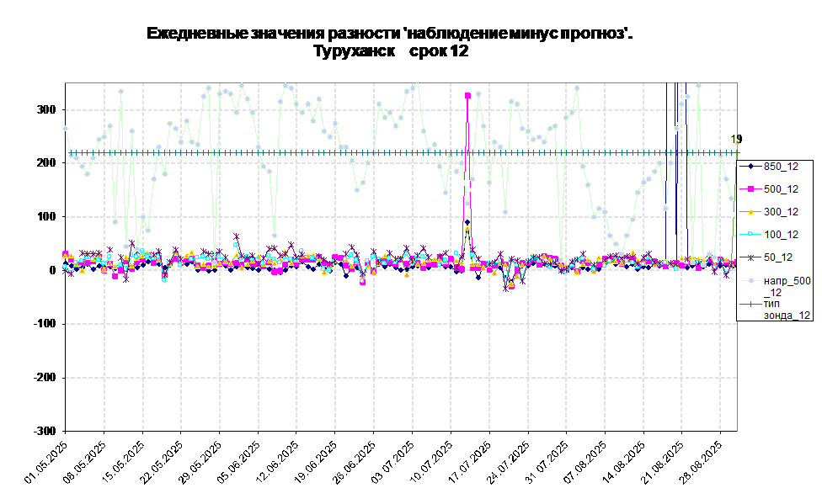Select the 50_12 legend entry label

(x=777, y=257)
